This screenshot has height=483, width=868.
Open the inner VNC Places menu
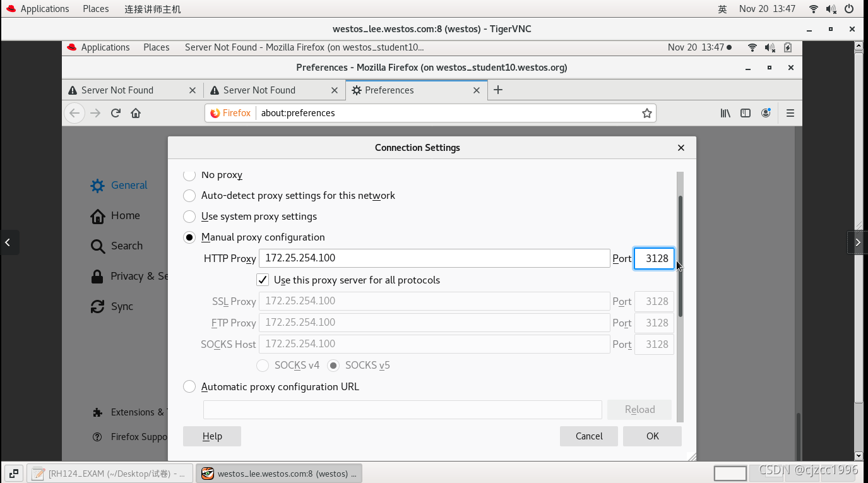tap(156, 47)
